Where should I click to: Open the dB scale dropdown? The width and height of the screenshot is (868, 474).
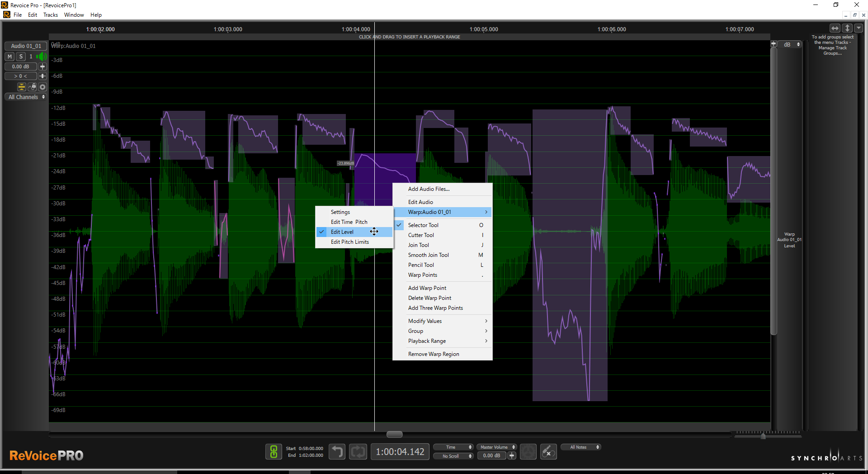[x=790, y=44]
